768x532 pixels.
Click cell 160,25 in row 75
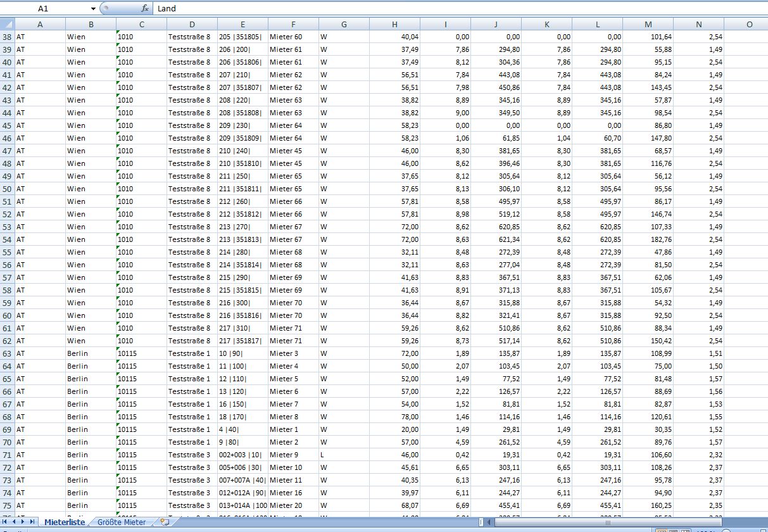[648, 505]
